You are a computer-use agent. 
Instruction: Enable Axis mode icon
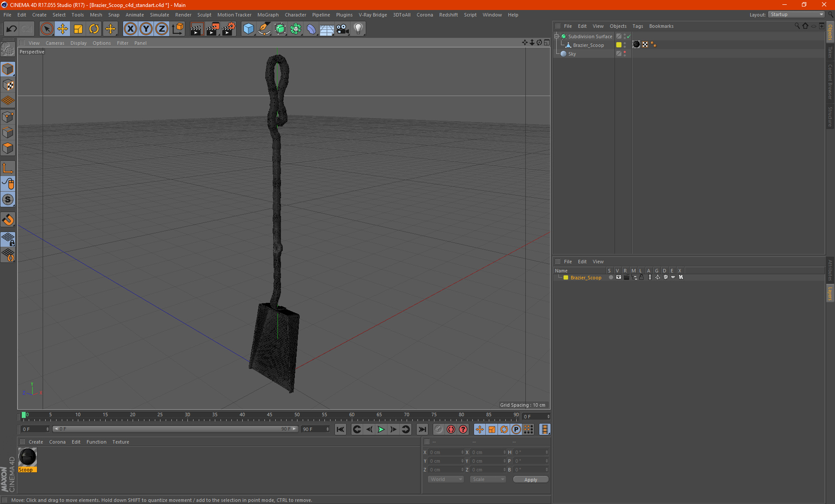pyautogui.click(x=8, y=168)
